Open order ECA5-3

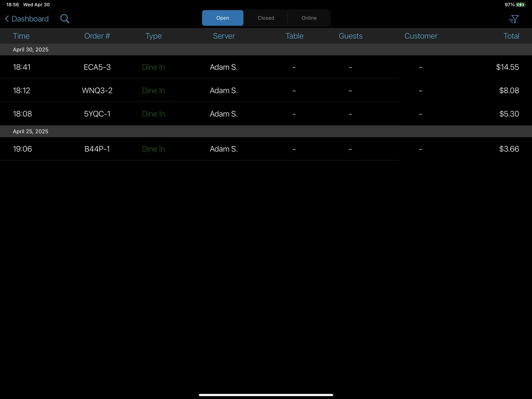(x=266, y=67)
